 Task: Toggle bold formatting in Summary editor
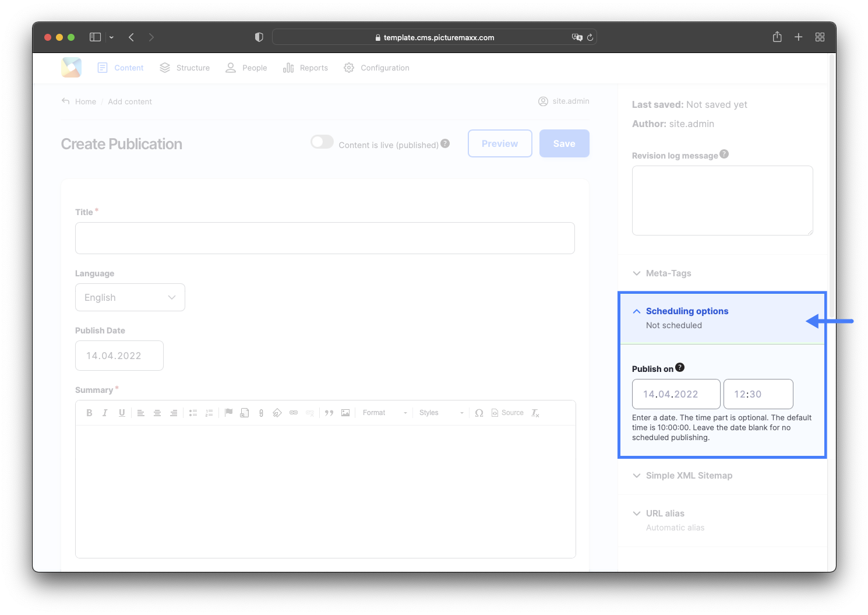[x=89, y=413]
